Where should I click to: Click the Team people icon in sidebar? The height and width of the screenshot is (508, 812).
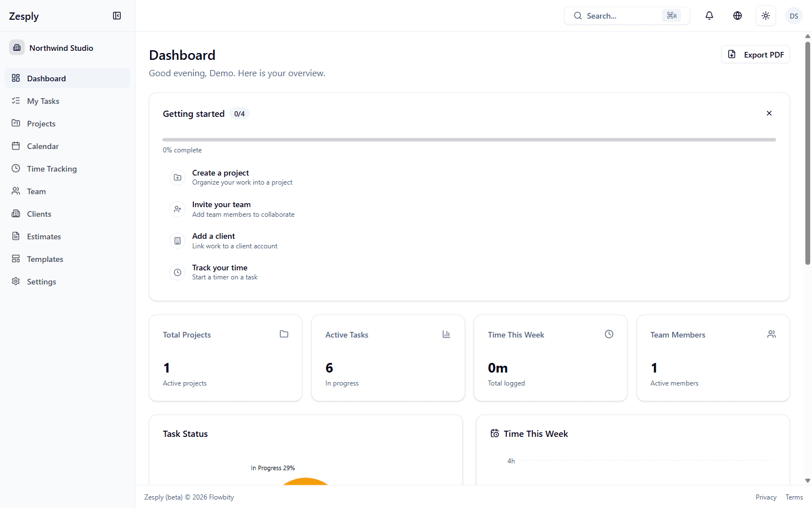(x=16, y=191)
